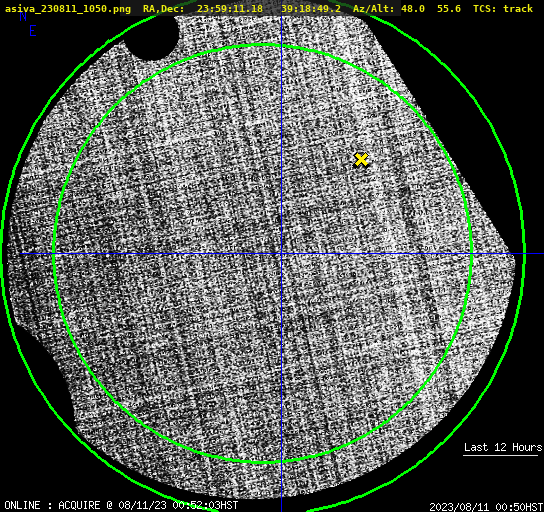Click the RA,Dec label in header
This screenshot has height=512, width=544.
[x=164, y=8]
